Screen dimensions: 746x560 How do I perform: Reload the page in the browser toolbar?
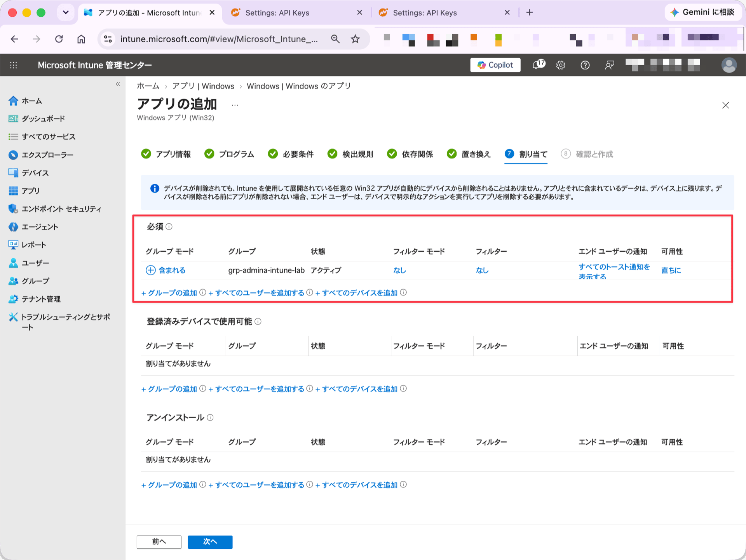pos(59,39)
